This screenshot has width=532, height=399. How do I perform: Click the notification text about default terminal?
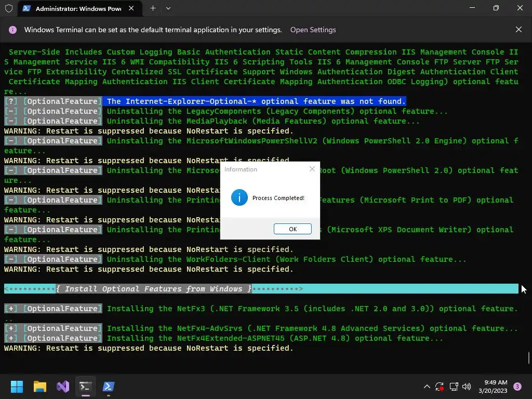[153, 30]
